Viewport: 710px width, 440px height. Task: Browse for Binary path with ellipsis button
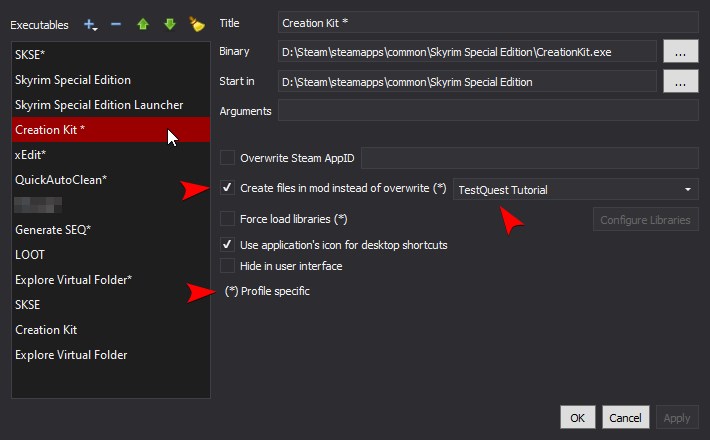(x=680, y=52)
